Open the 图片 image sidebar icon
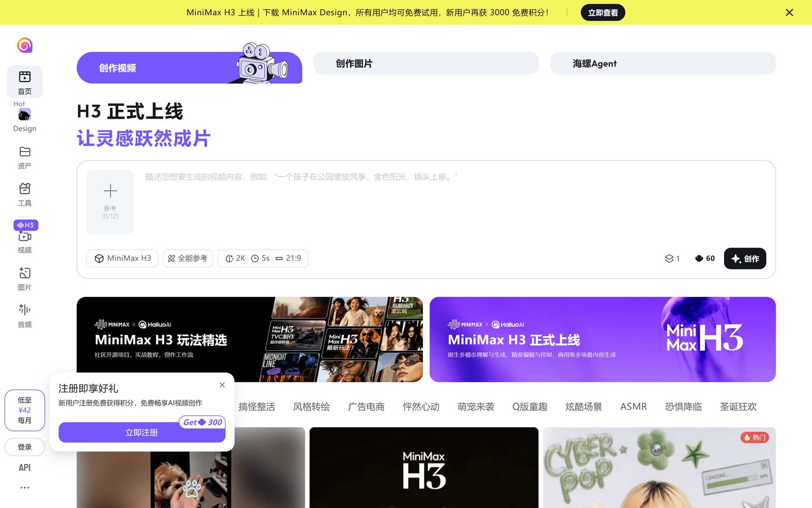 (25, 279)
